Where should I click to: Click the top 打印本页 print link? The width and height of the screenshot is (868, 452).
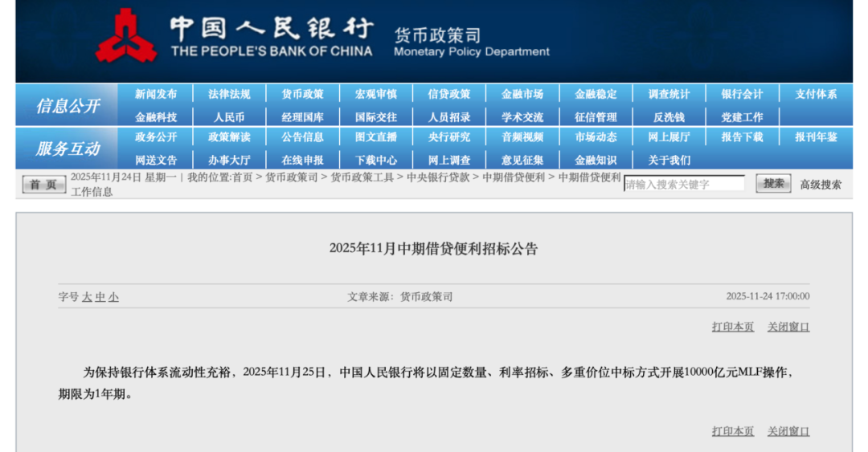tap(732, 327)
